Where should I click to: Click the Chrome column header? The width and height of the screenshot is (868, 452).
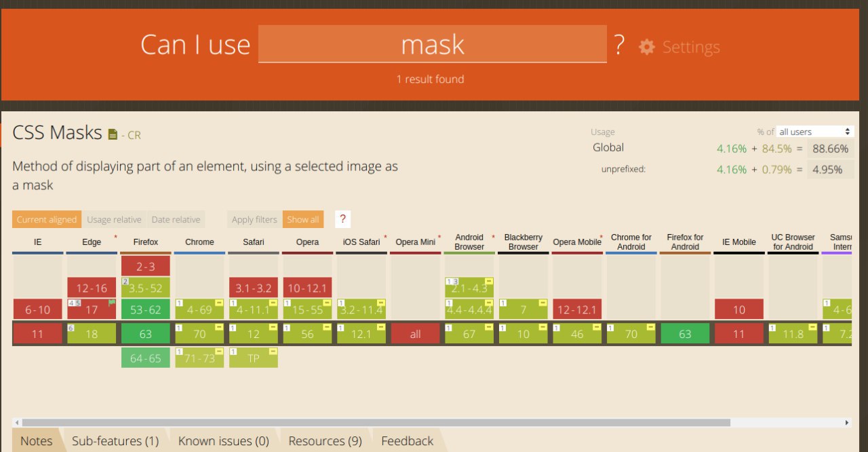pyautogui.click(x=199, y=242)
